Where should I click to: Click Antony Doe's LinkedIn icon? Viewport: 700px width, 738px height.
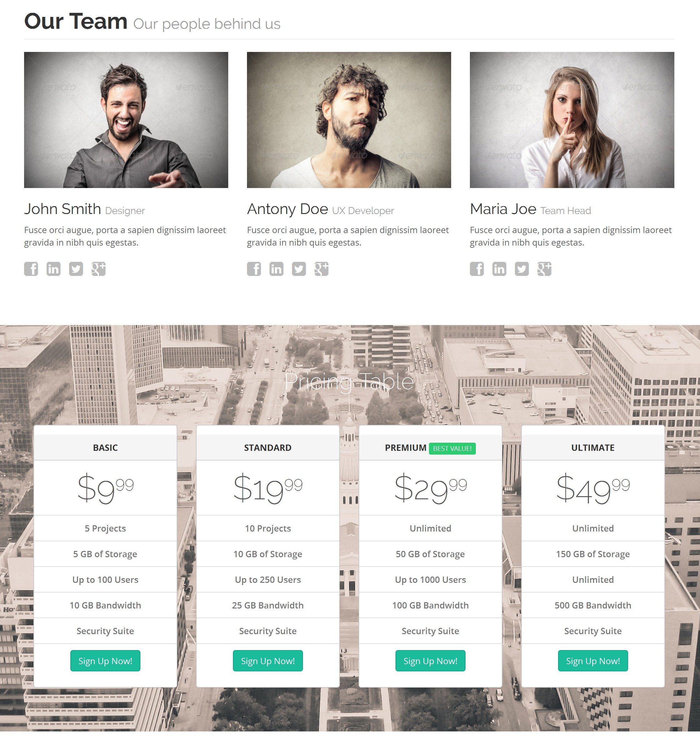pos(276,269)
